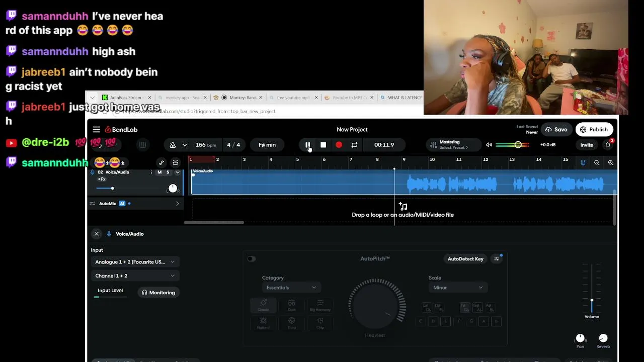Click the automation curve icon
Viewport: 644px width, 362px height.
pyautogui.click(x=162, y=163)
